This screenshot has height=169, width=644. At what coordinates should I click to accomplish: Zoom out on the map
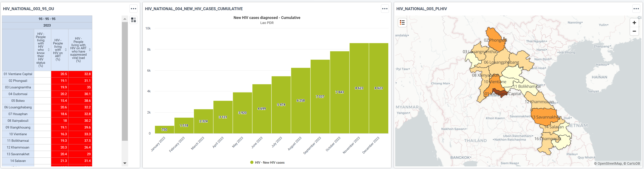click(x=634, y=31)
